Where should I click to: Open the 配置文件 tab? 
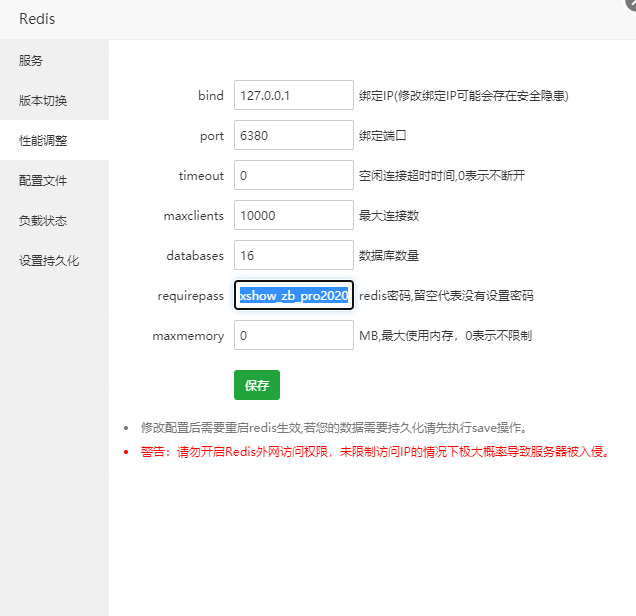[x=43, y=180]
